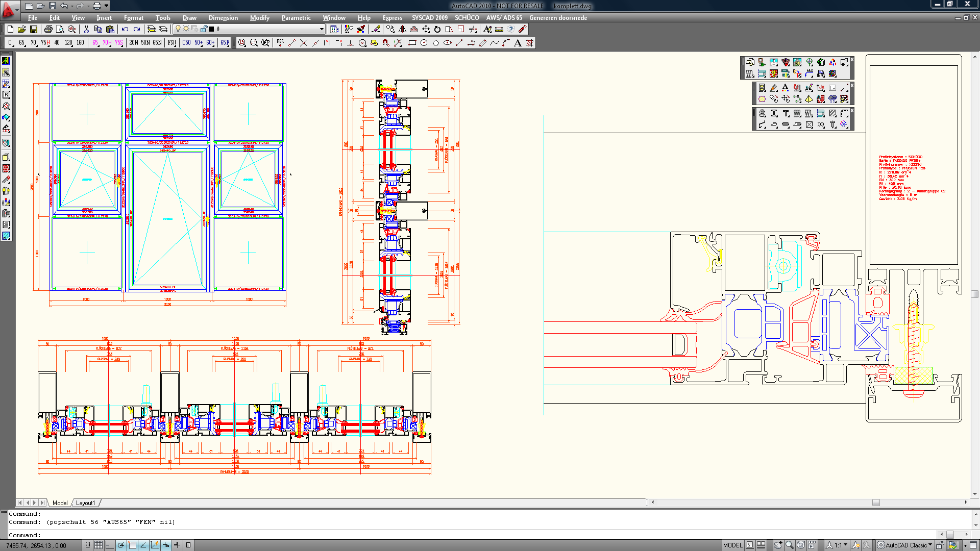This screenshot has width=980, height=551.
Task: Click the black layer color swatch
Action: pos(211,29)
